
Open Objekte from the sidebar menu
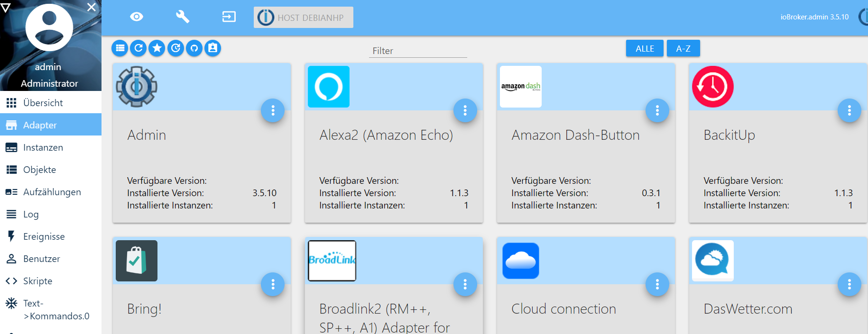pos(39,170)
